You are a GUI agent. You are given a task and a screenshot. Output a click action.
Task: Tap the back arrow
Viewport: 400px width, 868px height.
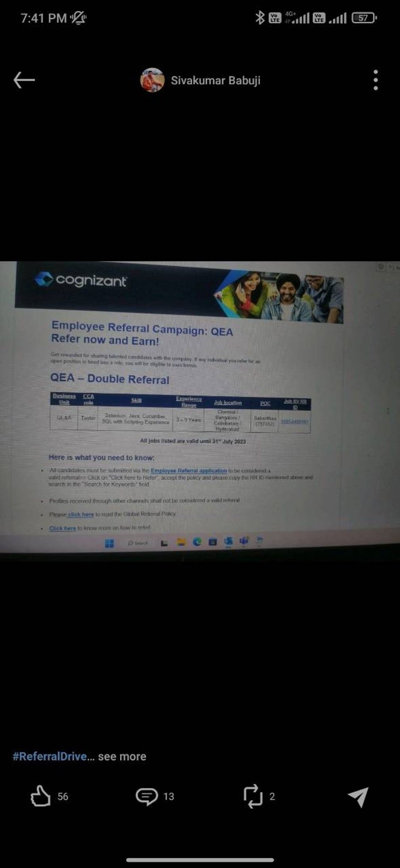(24, 80)
